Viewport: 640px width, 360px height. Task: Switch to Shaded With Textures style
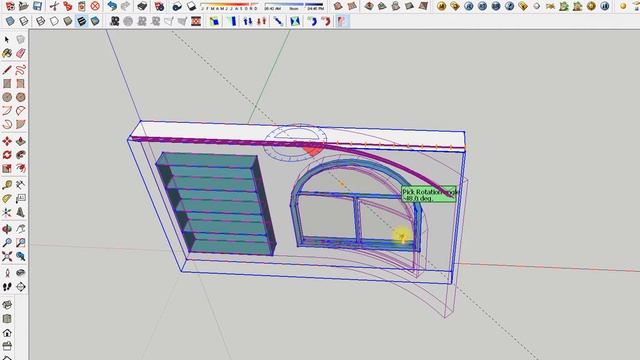click(81, 21)
